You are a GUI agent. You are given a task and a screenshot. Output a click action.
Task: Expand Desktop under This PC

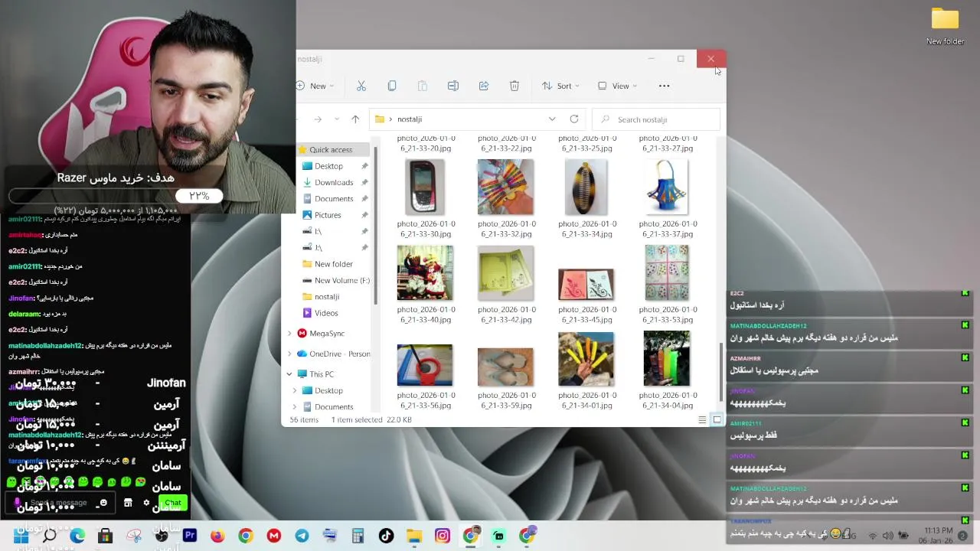point(295,390)
